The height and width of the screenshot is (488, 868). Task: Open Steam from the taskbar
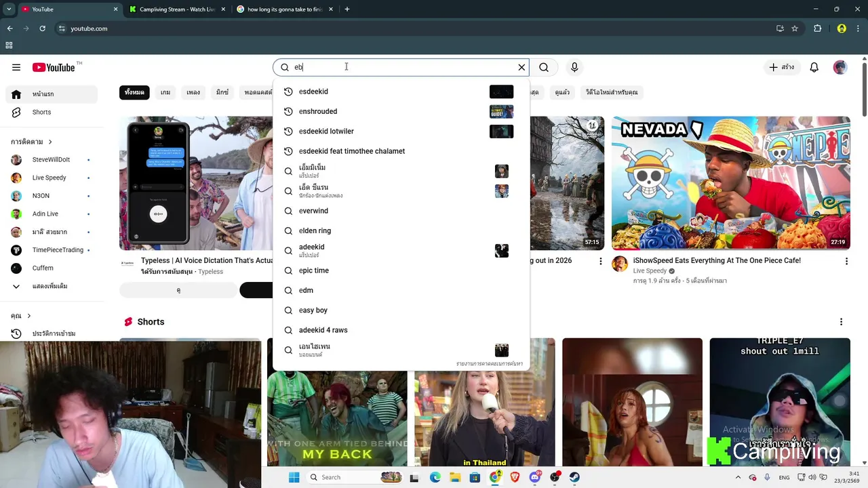(x=574, y=477)
